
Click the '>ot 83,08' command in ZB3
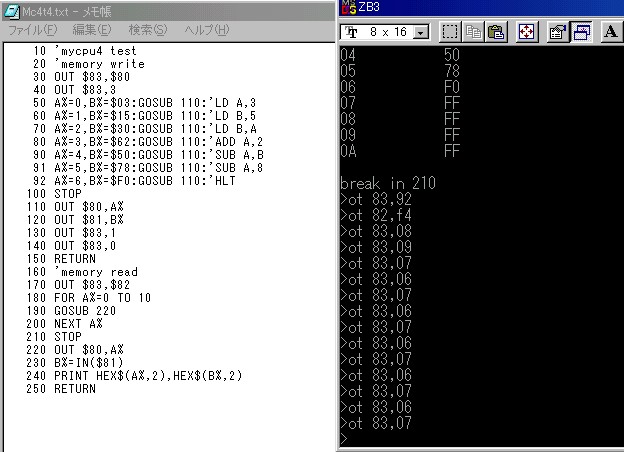376,231
